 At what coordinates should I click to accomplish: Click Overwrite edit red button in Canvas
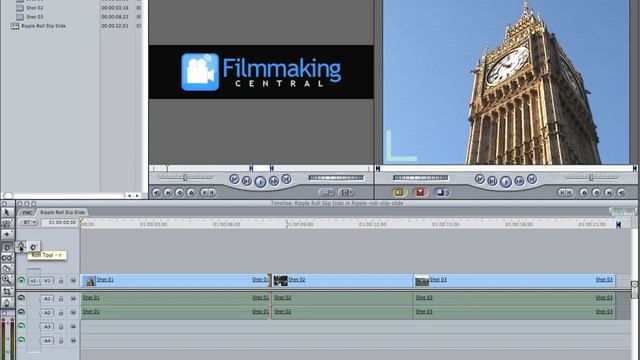pyautogui.click(x=420, y=192)
